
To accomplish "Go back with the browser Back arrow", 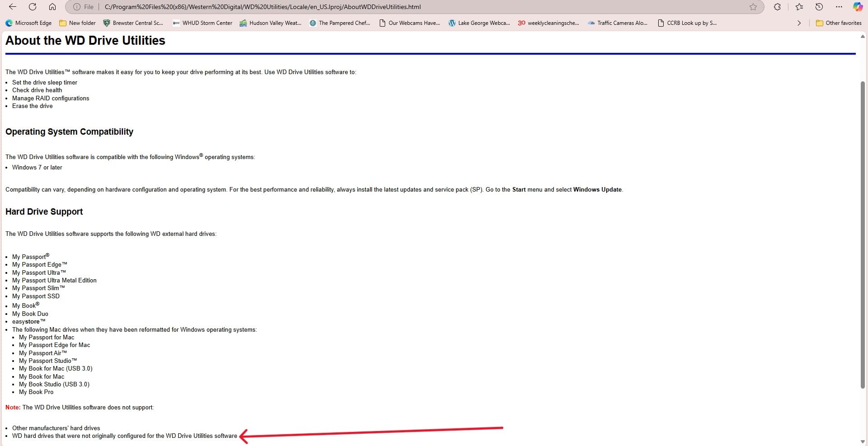I will click(x=13, y=7).
